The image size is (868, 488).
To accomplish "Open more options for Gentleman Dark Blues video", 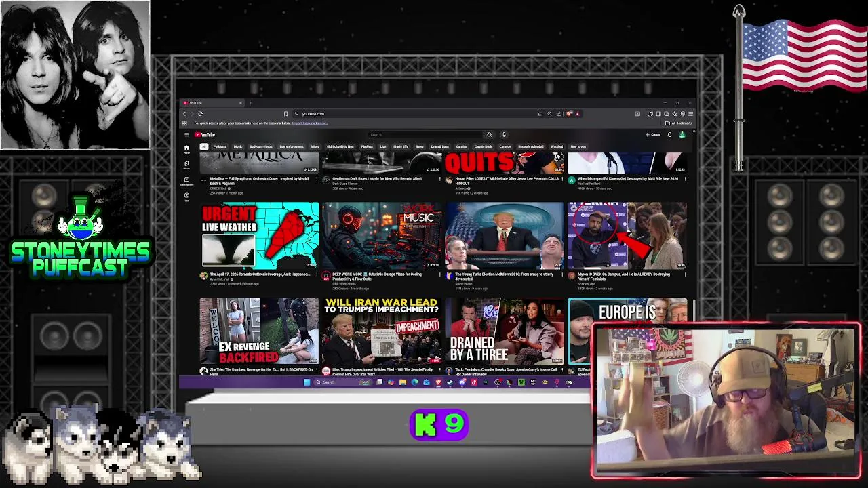I will point(439,179).
